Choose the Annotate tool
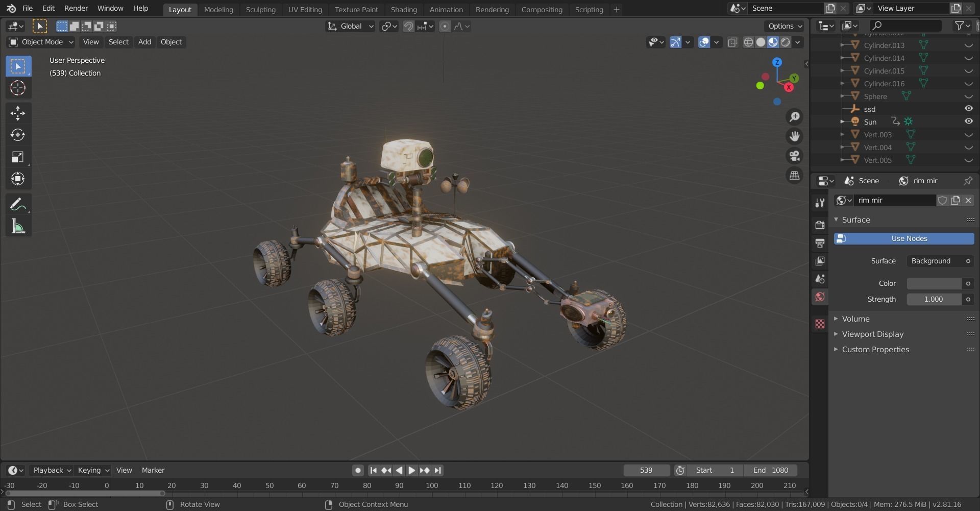This screenshot has width=980, height=511. tap(18, 205)
